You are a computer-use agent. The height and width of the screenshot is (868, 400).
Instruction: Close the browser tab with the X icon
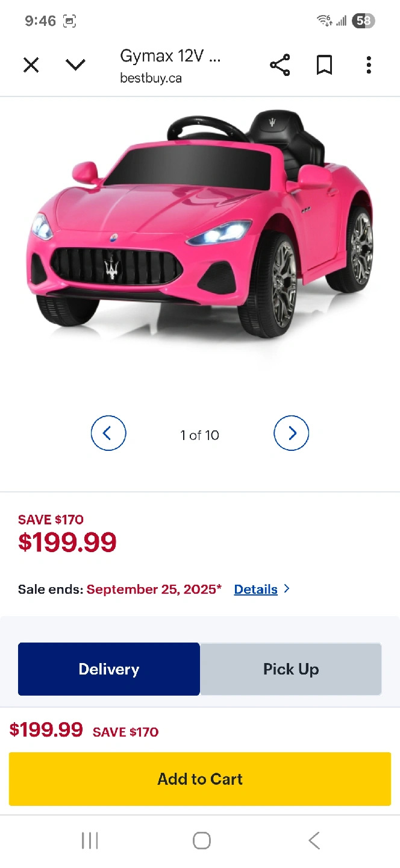pos(31,65)
